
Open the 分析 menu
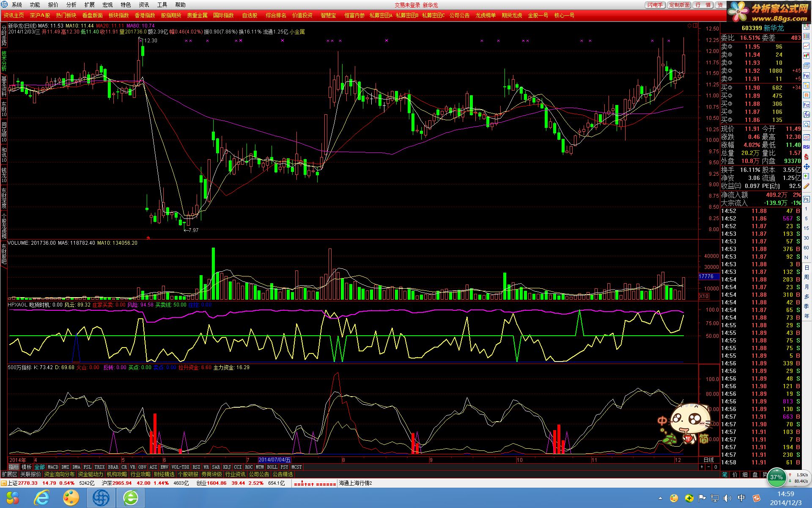71,5
